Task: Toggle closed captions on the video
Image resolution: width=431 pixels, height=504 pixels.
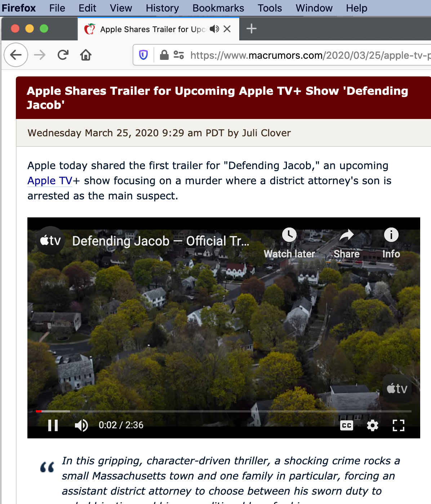Action: coord(347,426)
